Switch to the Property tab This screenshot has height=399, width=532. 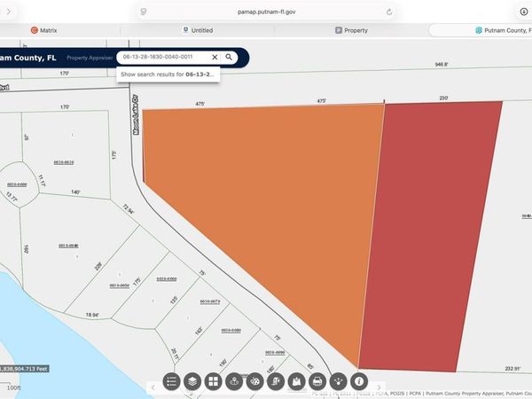pos(351,30)
